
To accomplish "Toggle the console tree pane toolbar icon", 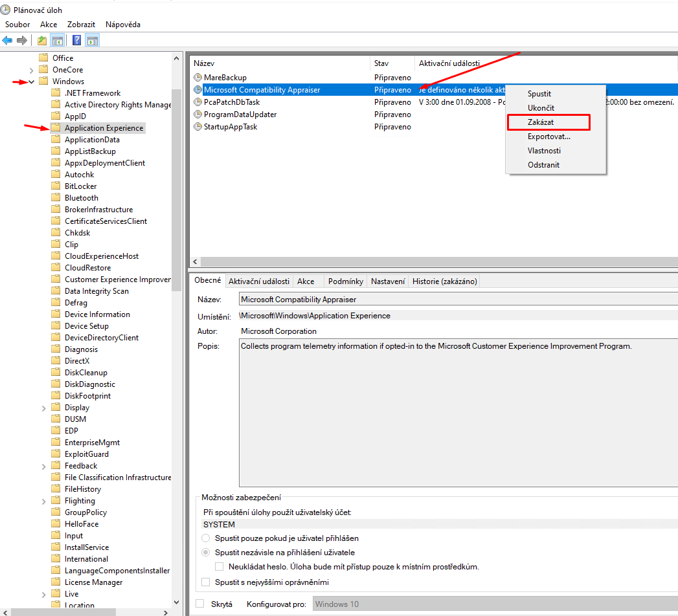I will pos(57,41).
